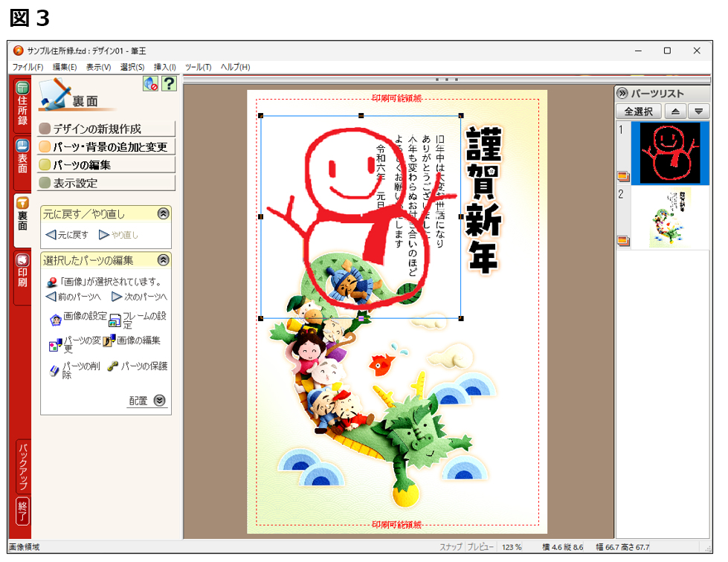Screen dimensions: 728x562
Task: Toggle スナップ in the status bar
Action: tap(450, 547)
